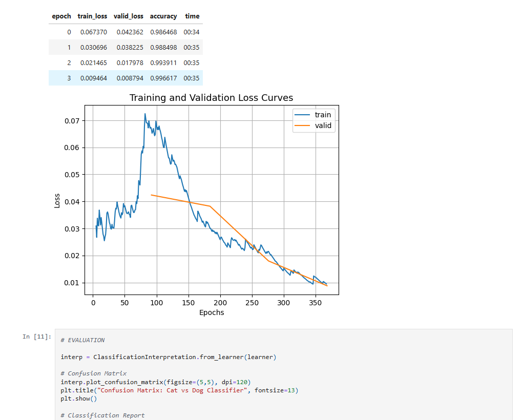The height and width of the screenshot is (420, 524).
Task: Click y-axis tick label 0.04
Action: [x=72, y=202]
